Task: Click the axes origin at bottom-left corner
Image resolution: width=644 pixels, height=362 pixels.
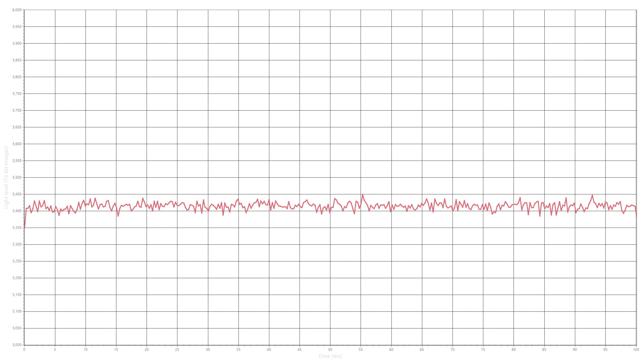Action: [x=24, y=345]
